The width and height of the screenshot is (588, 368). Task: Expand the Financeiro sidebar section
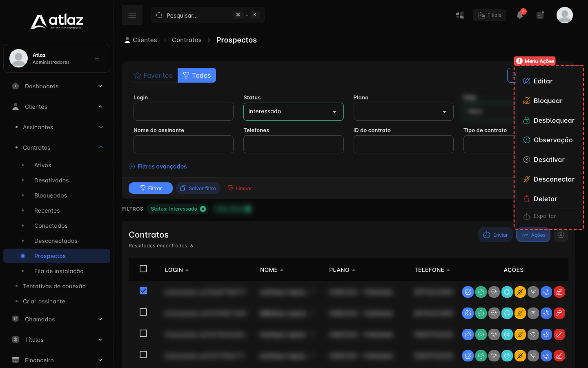pos(57,360)
